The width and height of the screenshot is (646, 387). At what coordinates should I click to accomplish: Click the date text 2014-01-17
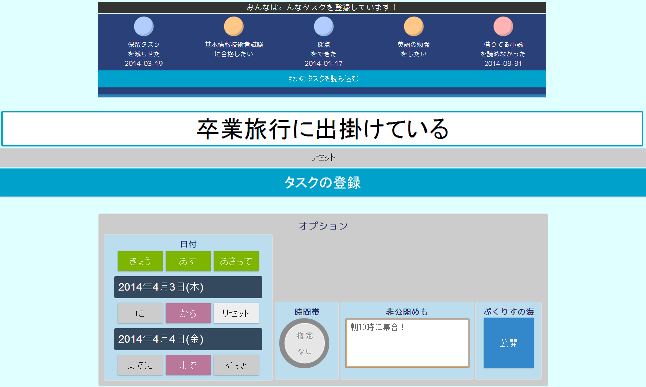323,63
